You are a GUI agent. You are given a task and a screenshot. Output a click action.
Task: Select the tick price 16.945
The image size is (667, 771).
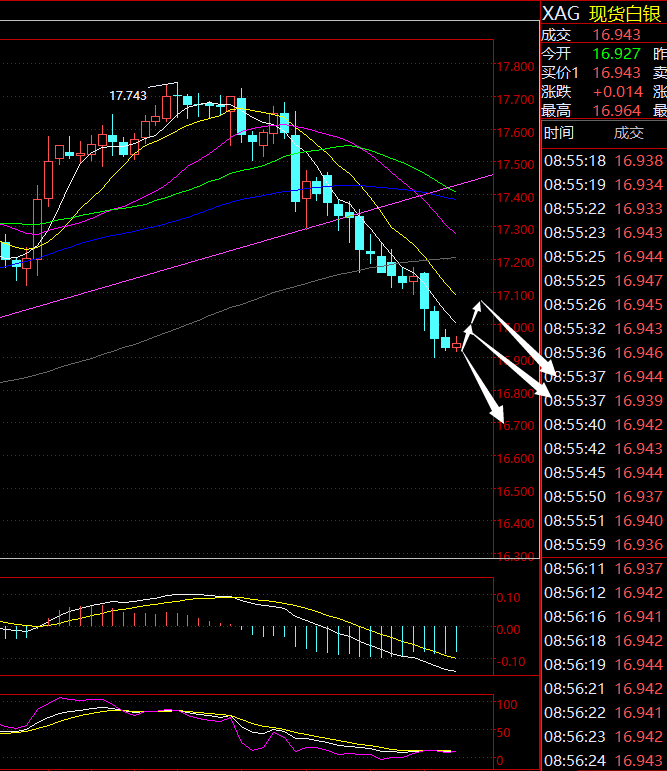[x=638, y=305]
